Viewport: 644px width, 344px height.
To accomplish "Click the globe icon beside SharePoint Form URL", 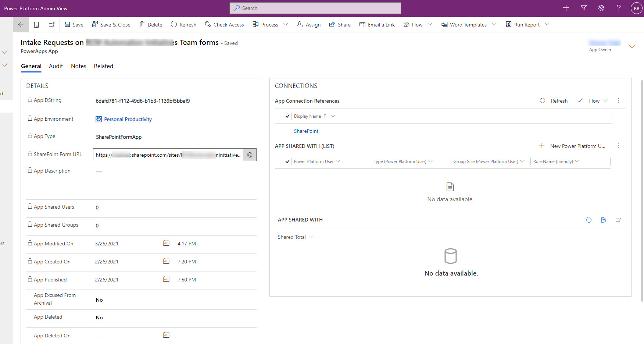I will [250, 155].
